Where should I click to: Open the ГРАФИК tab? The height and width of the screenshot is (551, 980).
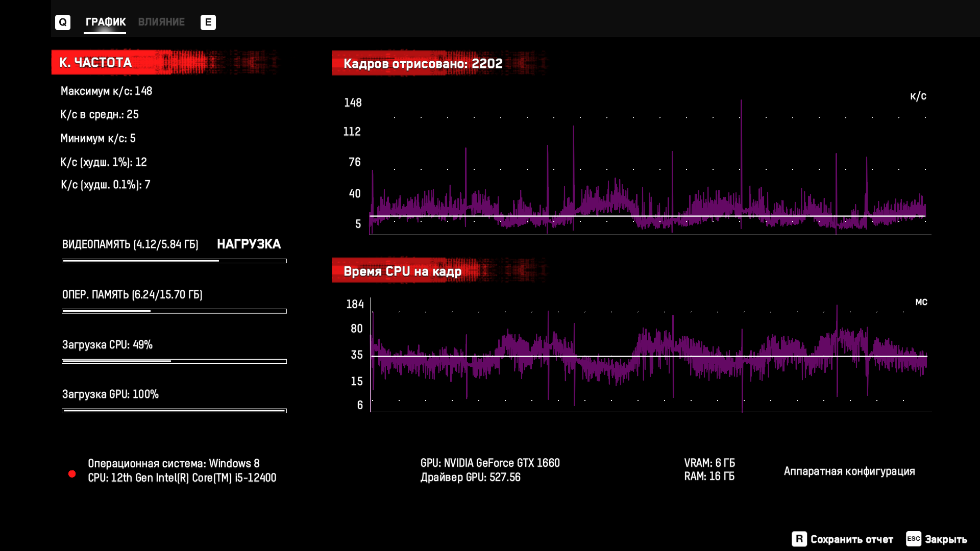(x=105, y=22)
